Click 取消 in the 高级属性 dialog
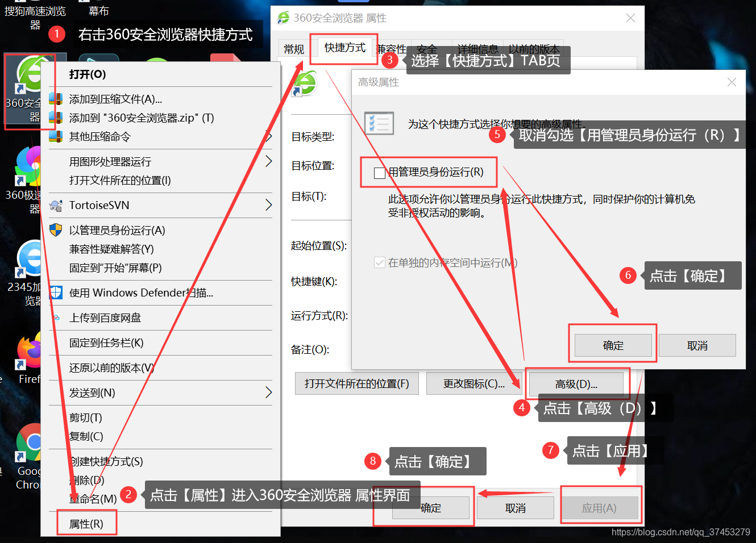The width and height of the screenshot is (756, 543). click(x=697, y=345)
